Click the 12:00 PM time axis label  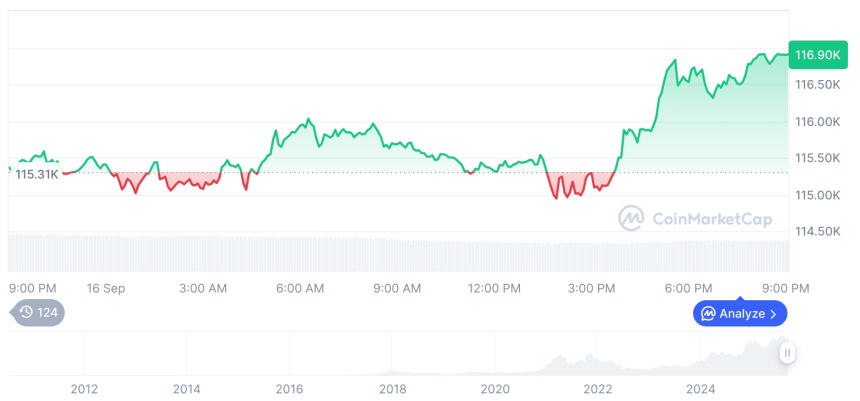point(494,288)
